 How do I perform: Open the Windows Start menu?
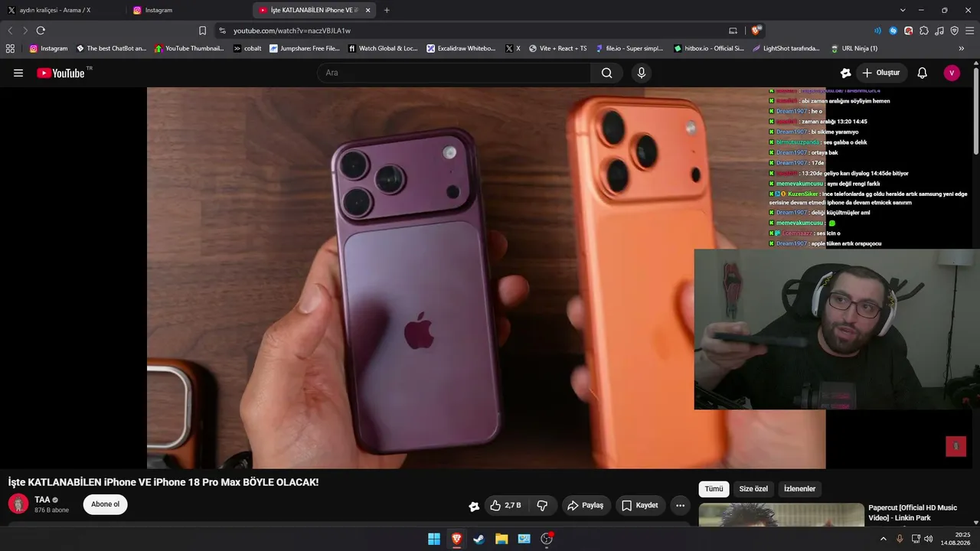tap(434, 539)
